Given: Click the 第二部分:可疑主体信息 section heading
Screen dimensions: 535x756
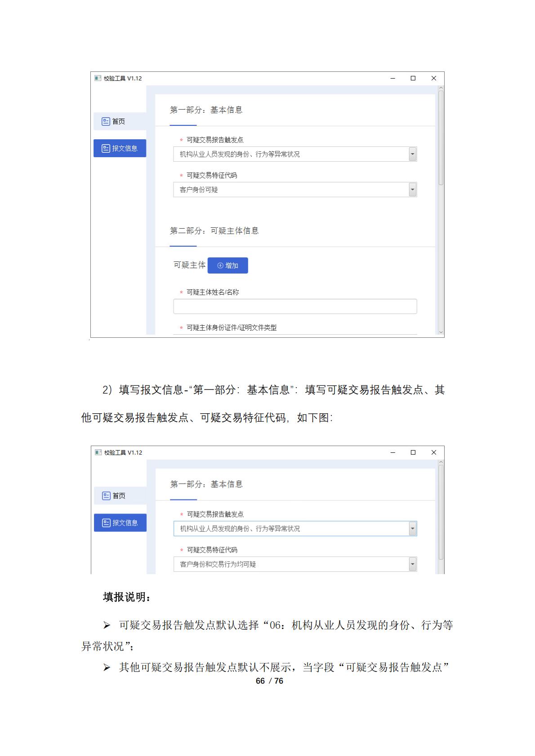Looking at the screenshot, I should click(x=214, y=231).
